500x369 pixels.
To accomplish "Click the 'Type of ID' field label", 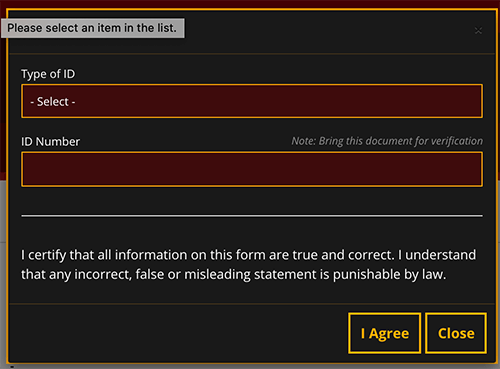I will click(48, 74).
